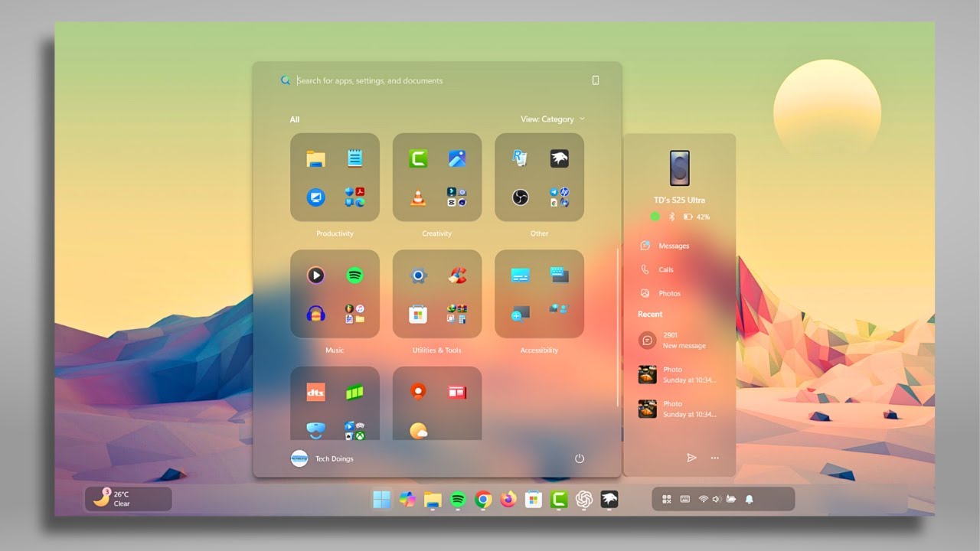The height and width of the screenshot is (551, 980).
Task: Open Magnifier in the Accessibility folder
Action: (521, 312)
